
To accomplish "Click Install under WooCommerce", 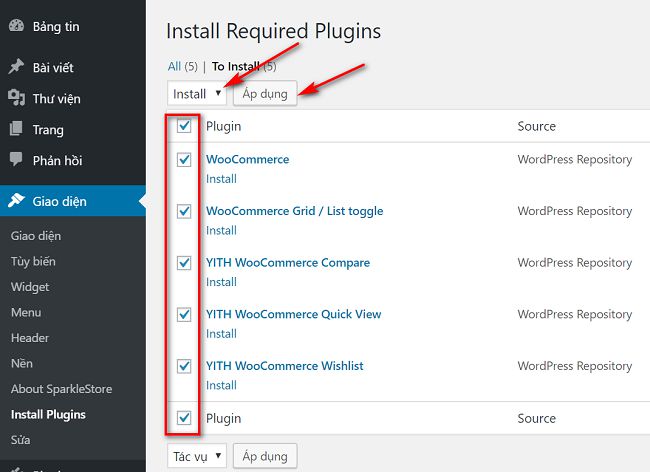I will (x=221, y=179).
